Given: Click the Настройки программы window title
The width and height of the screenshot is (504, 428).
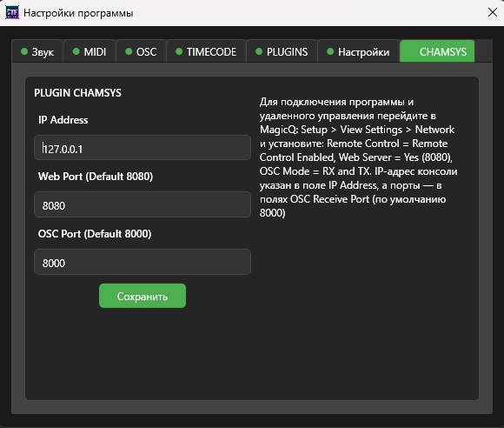Looking at the screenshot, I should pos(78,13).
